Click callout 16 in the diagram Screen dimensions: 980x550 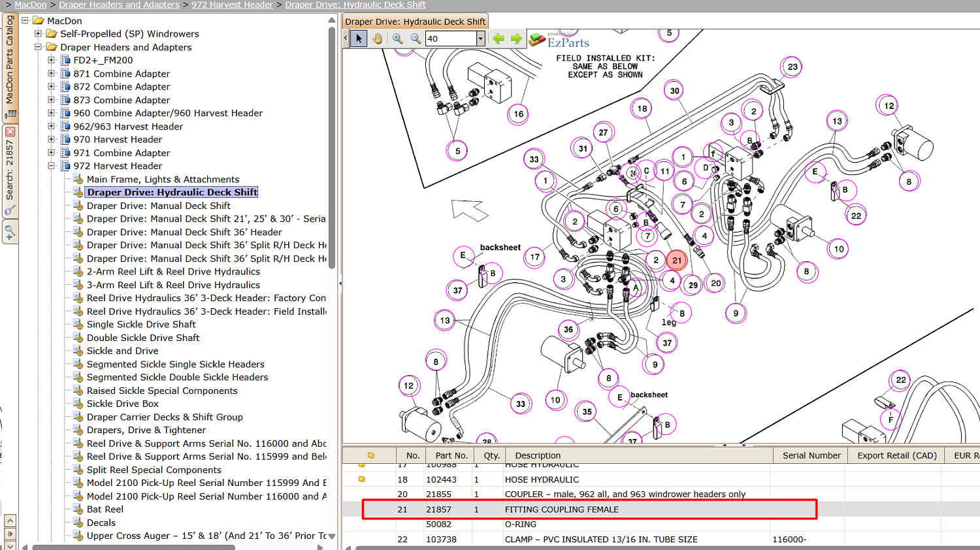pyautogui.click(x=518, y=114)
